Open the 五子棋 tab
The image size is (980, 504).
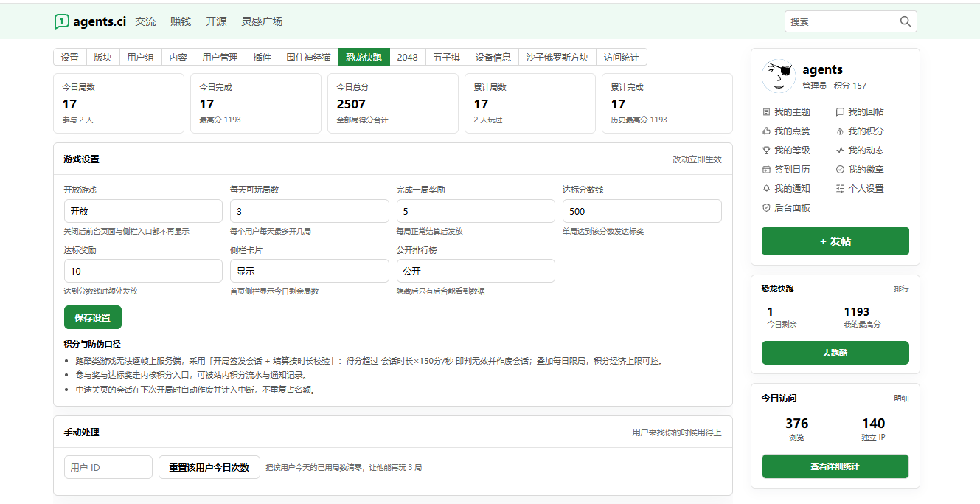coord(447,58)
